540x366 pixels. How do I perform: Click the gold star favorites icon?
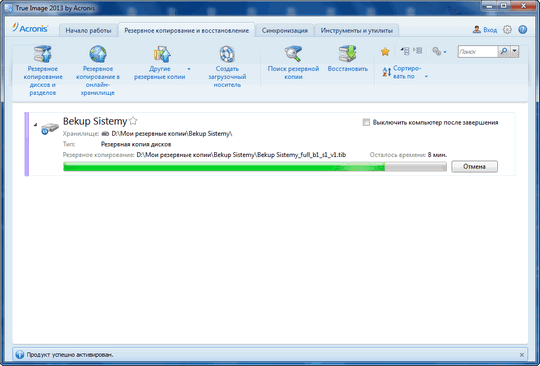tap(385, 52)
